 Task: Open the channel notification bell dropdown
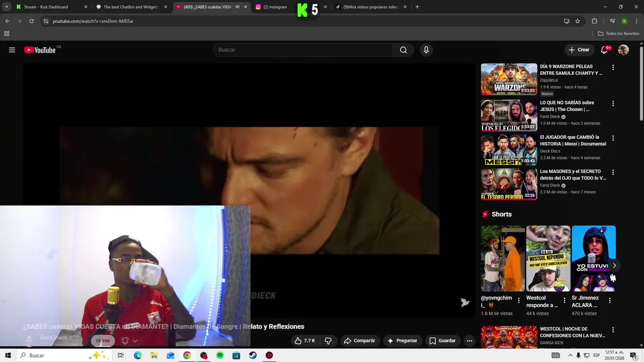(129, 340)
